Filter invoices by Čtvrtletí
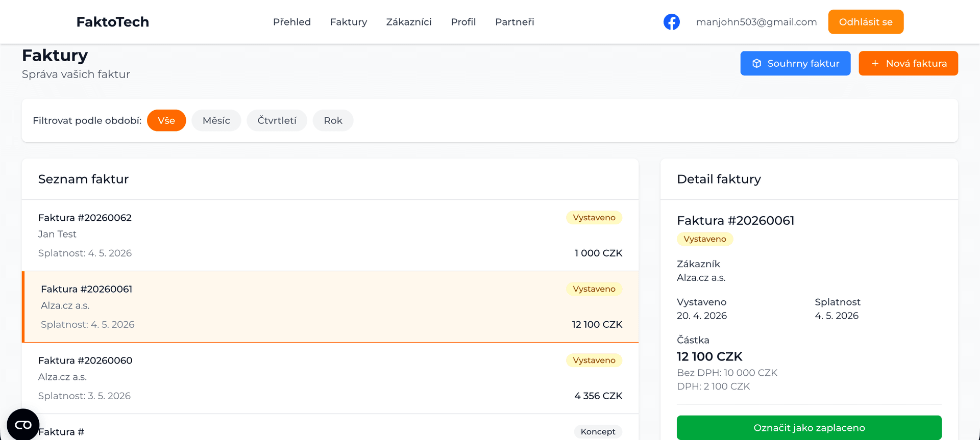This screenshot has width=980, height=440. coord(277,120)
